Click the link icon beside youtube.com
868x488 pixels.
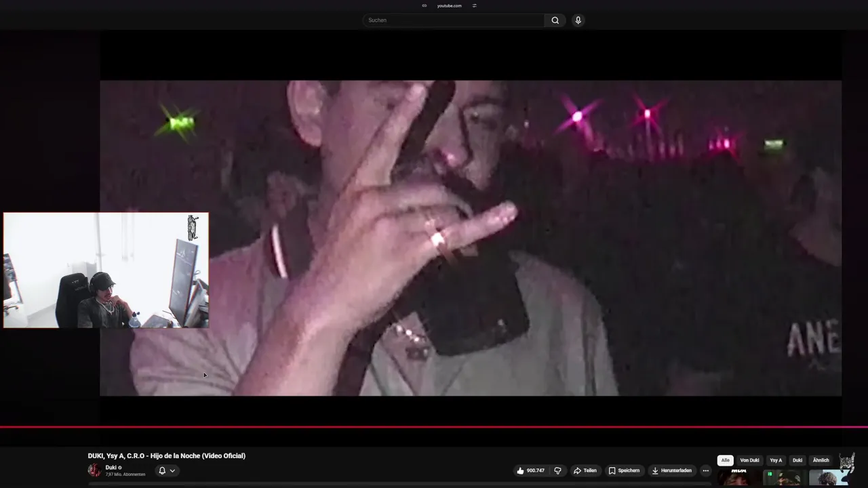coord(425,5)
